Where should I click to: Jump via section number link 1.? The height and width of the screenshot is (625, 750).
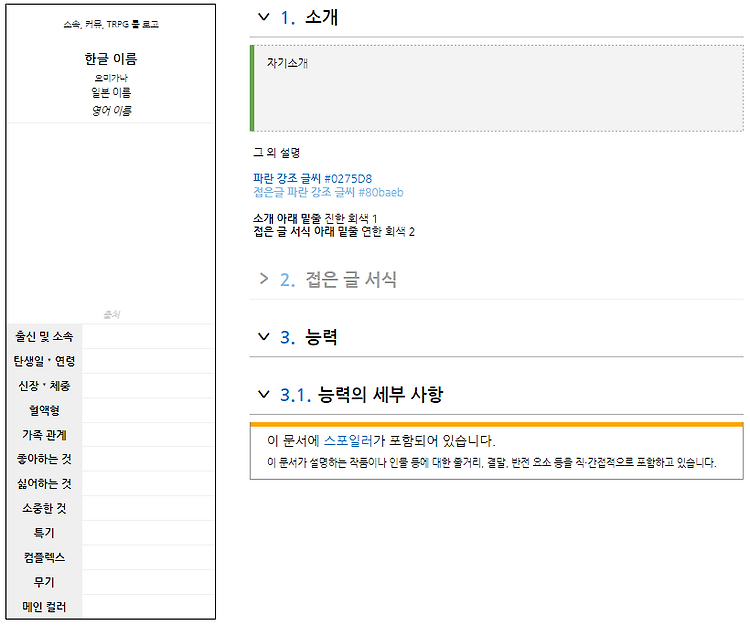click(x=287, y=18)
